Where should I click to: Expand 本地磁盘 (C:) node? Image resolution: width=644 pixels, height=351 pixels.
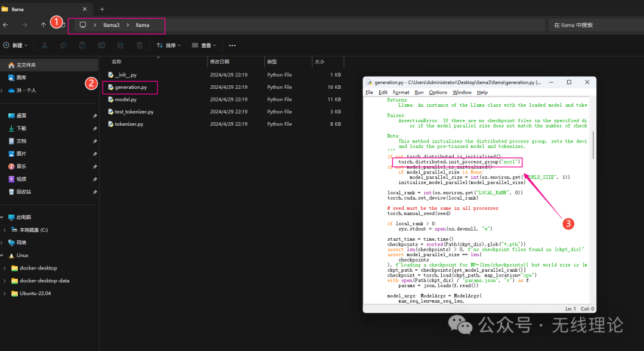pos(5,230)
